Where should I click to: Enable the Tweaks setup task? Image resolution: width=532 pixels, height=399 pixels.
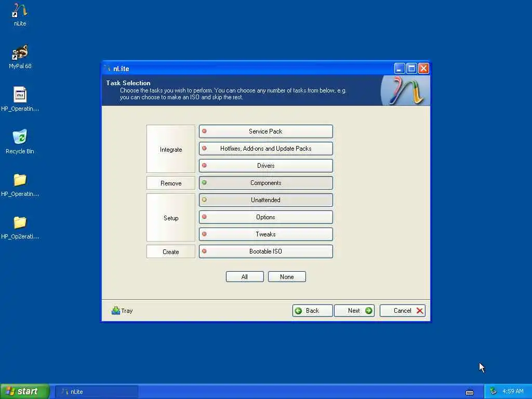point(265,234)
